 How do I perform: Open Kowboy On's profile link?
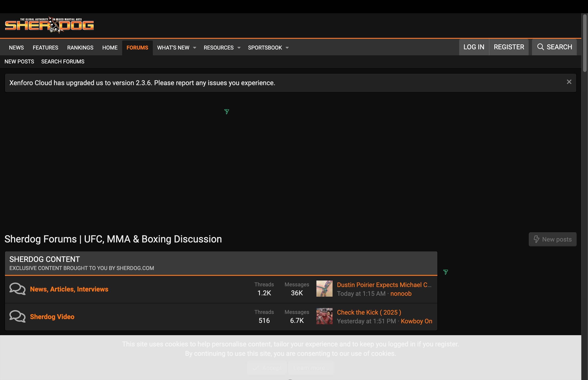[x=417, y=321]
